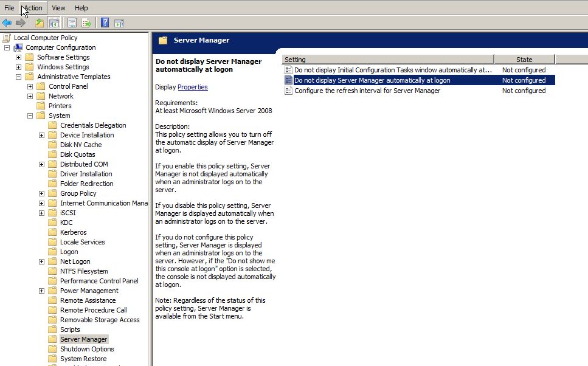
Task: Select the Locale Services tree item
Action: click(83, 242)
